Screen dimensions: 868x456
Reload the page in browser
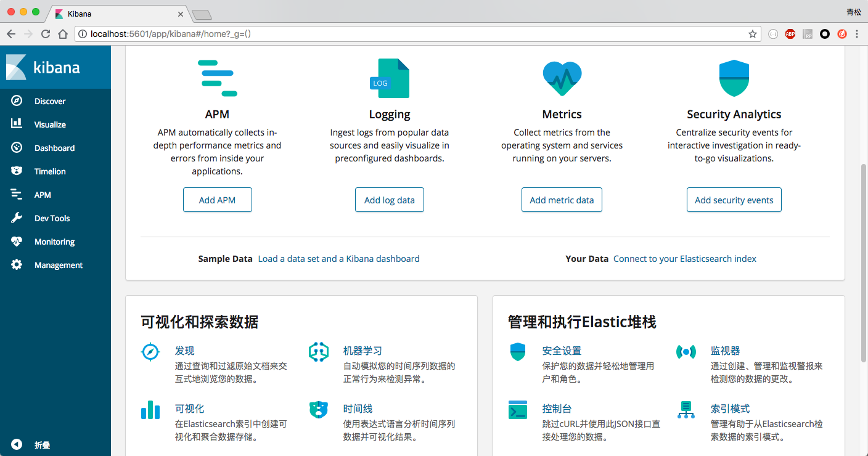pyautogui.click(x=46, y=34)
